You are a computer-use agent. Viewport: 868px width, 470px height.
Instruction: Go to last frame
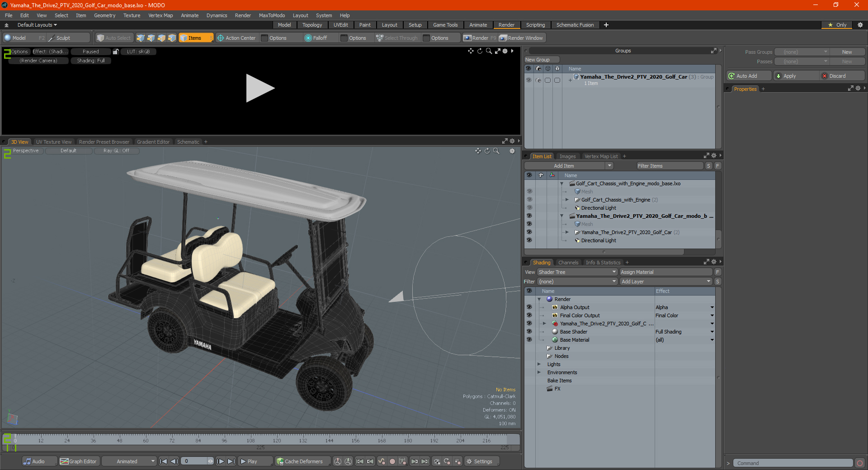coord(231,461)
